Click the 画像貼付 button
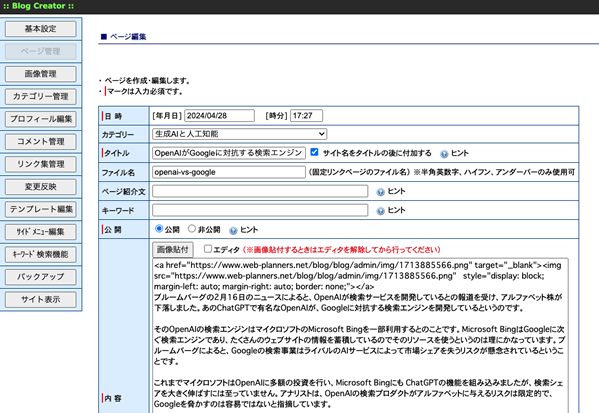This screenshot has height=413, width=599. [173, 250]
